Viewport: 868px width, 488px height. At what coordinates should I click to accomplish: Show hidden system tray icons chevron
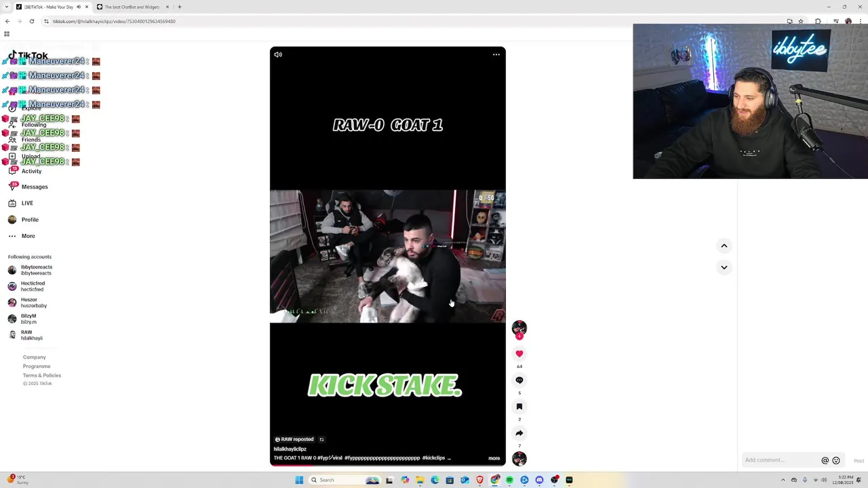783,480
